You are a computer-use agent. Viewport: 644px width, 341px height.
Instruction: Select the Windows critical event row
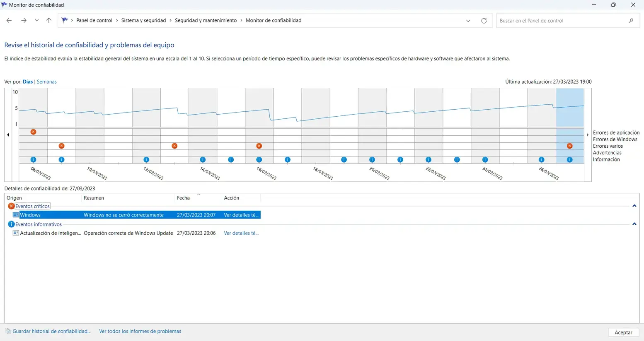(x=136, y=215)
